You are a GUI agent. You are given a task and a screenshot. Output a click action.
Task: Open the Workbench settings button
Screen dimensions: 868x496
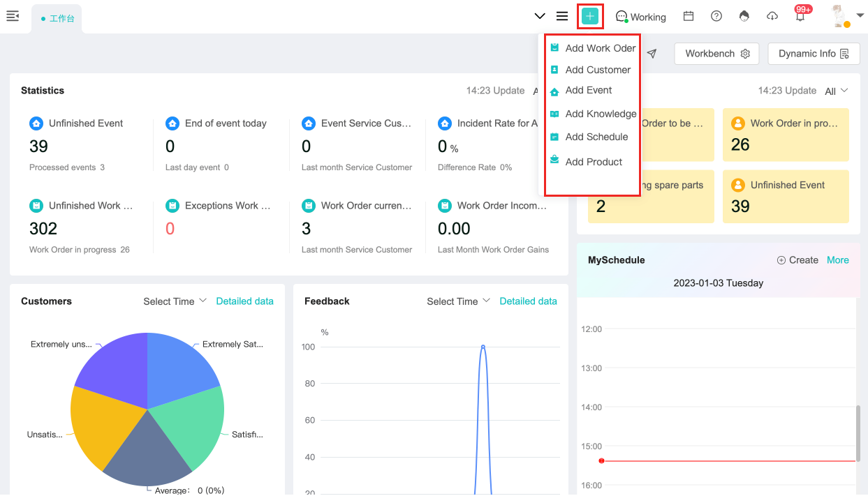717,54
